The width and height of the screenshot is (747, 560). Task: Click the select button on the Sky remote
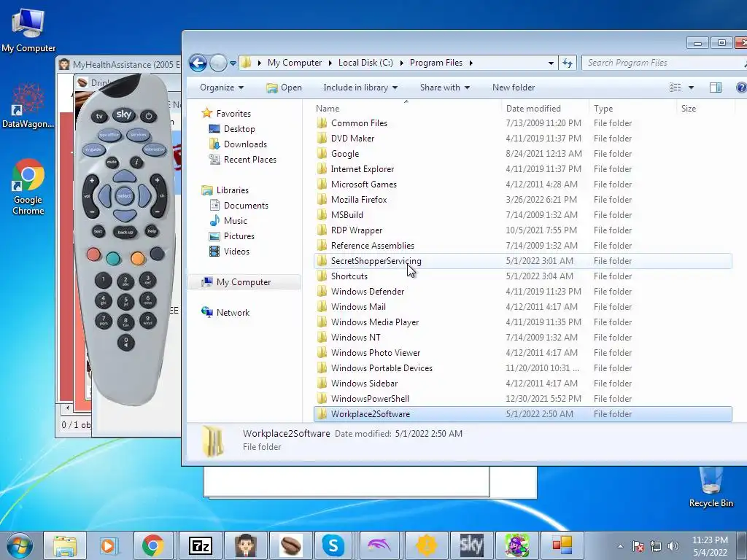coord(124,196)
